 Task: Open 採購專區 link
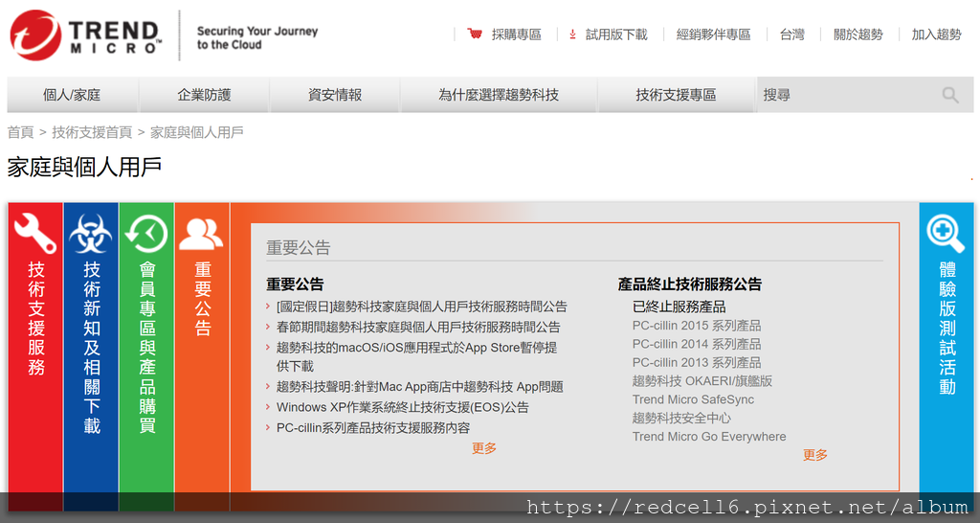(516, 34)
